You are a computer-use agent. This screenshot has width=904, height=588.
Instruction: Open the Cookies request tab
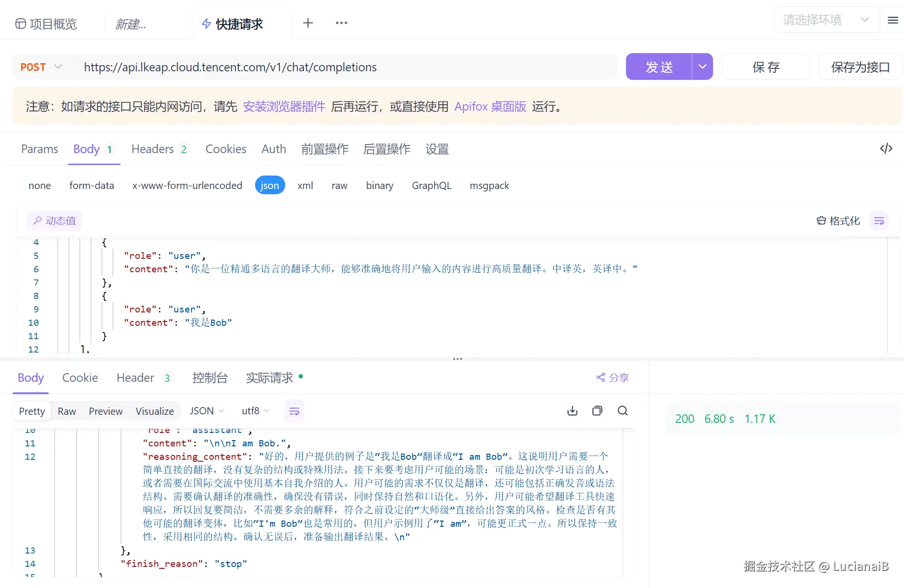pos(226,149)
